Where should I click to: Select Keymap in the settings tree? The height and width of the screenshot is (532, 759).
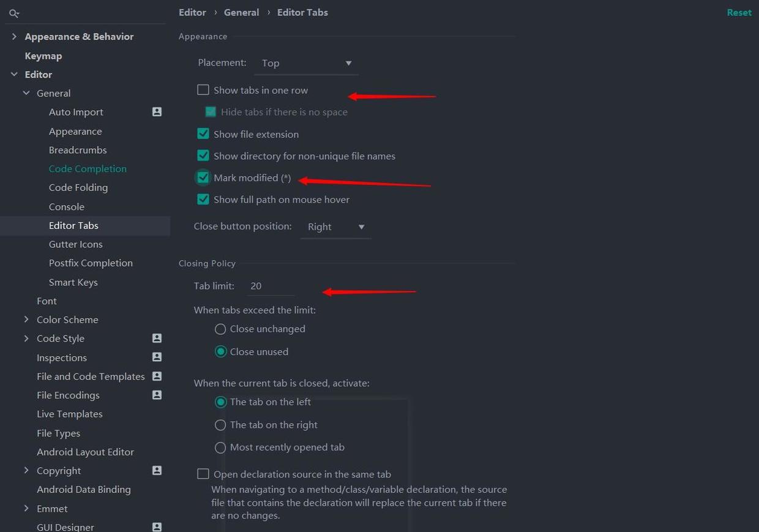pyautogui.click(x=43, y=56)
